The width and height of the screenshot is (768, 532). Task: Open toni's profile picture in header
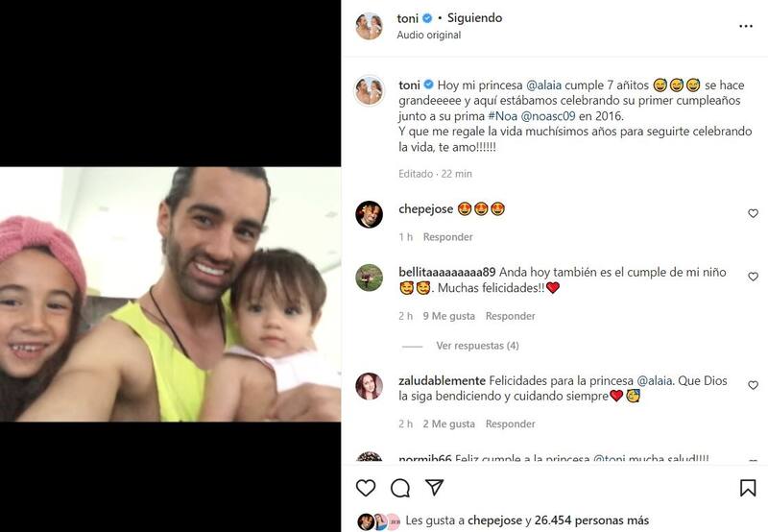[370, 26]
